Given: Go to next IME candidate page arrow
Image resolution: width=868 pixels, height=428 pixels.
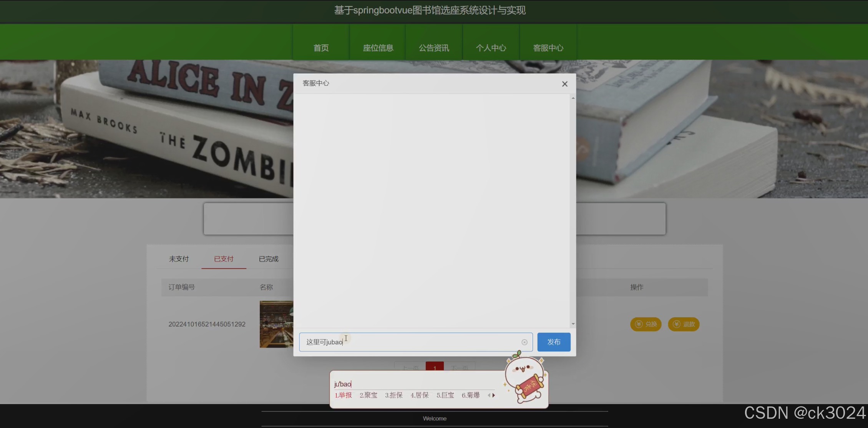Looking at the screenshot, I should 494,395.
